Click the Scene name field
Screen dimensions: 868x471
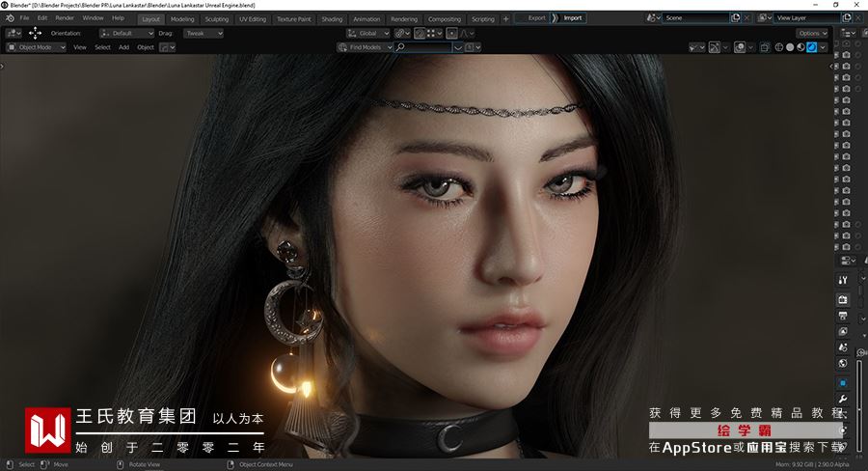[x=695, y=17]
